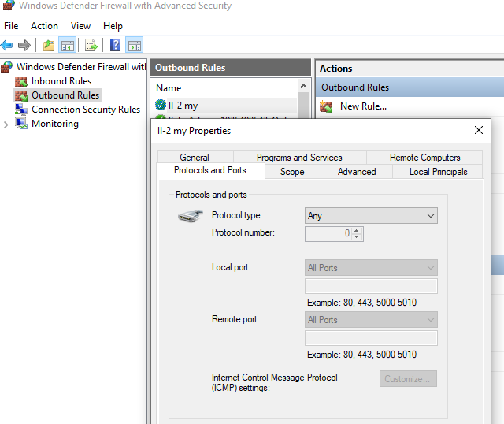Click the Outbound Rules header in Actions pane
This screenshot has width=504, height=424.
tap(411, 87)
